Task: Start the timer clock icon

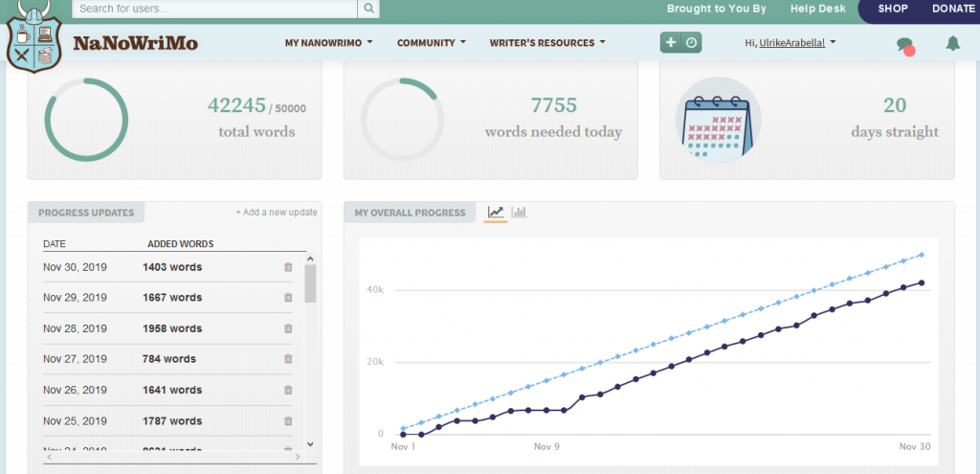Action: click(x=691, y=42)
